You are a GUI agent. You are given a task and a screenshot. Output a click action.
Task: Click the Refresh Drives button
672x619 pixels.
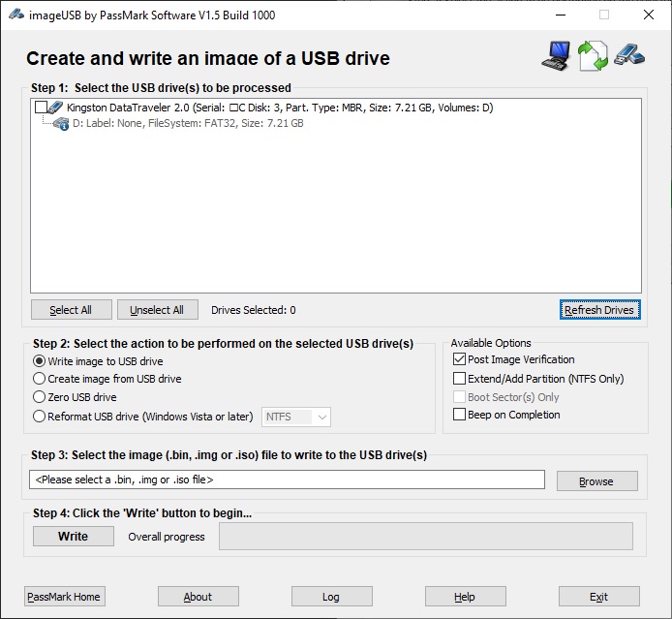[599, 310]
